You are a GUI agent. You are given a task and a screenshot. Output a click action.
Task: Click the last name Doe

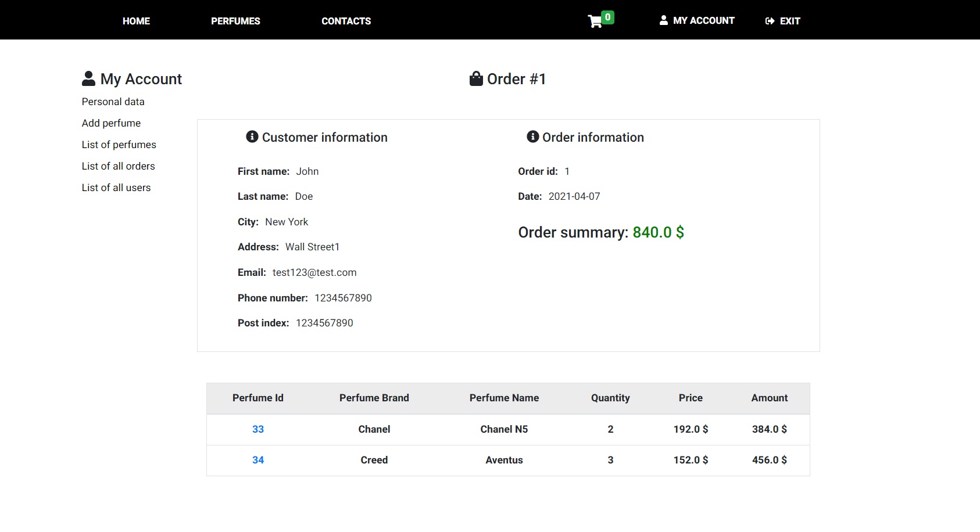(304, 196)
